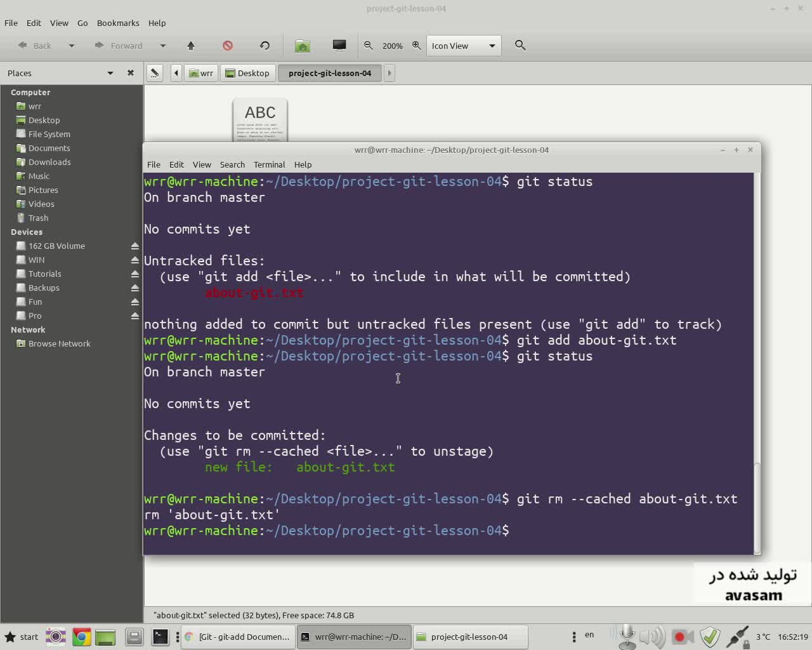The image size is (812, 650).
Task: Click the search magnifier icon in toolbar
Action: (x=520, y=46)
